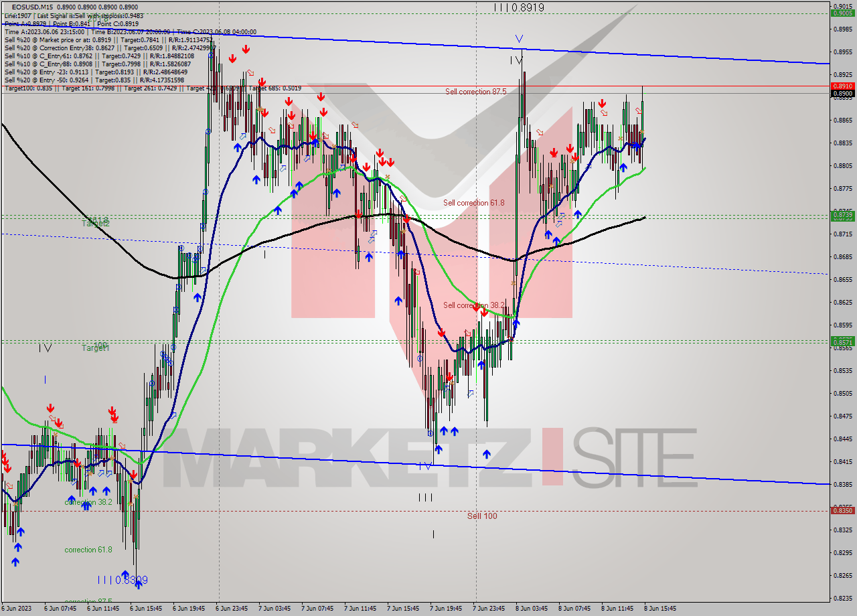The height and width of the screenshot is (616, 857).
Task: Click the 'Target2' level label
Action: [96, 222]
